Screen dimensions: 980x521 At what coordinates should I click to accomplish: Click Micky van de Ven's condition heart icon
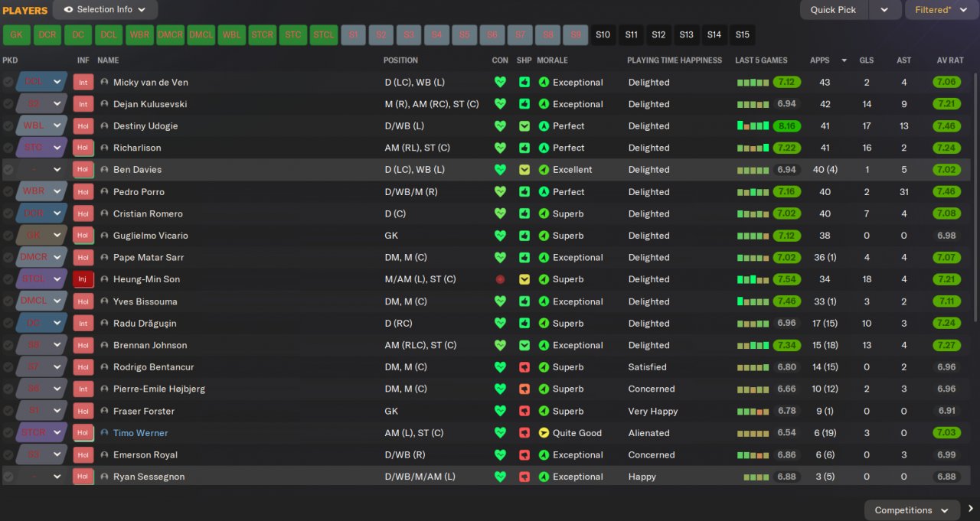[500, 82]
